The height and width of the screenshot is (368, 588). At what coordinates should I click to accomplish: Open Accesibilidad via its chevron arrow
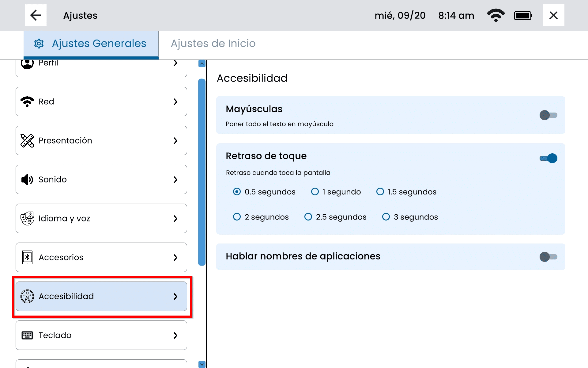[175, 296]
